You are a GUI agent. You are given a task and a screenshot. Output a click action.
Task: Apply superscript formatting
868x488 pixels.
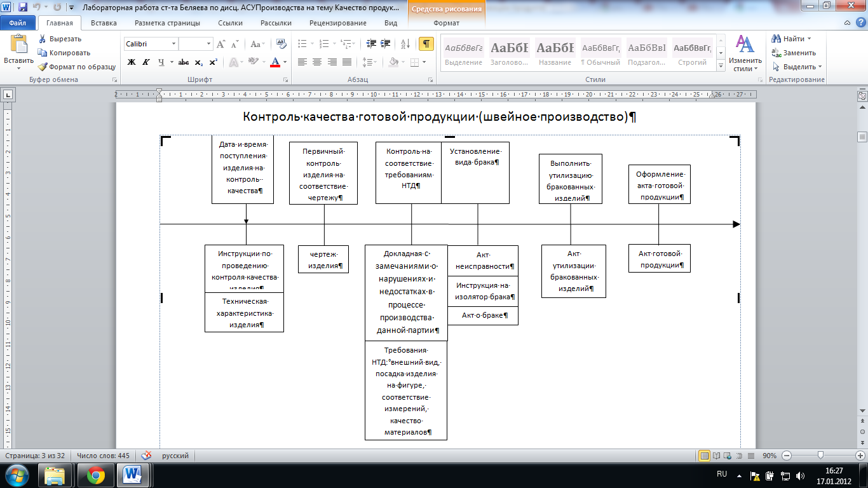coord(213,62)
